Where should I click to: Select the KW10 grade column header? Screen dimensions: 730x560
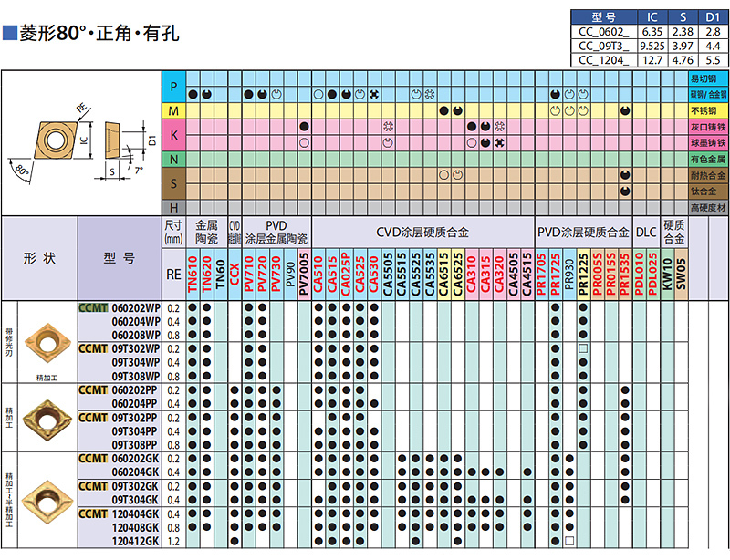click(668, 275)
